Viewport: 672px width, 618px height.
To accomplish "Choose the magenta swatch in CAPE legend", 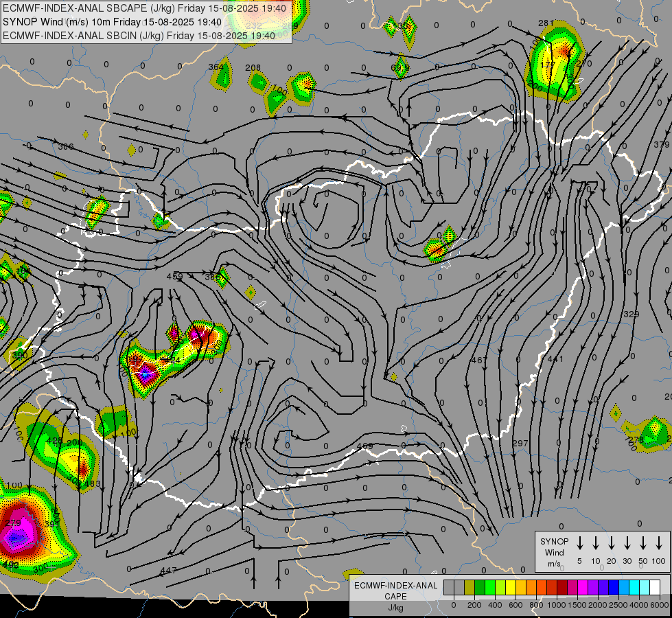I will (583, 588).
